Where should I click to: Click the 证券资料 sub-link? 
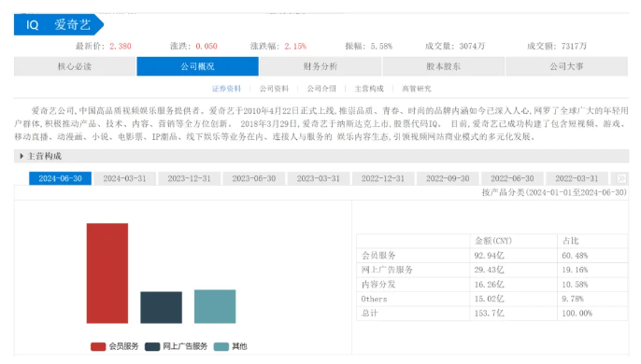[x=226, y=89]
